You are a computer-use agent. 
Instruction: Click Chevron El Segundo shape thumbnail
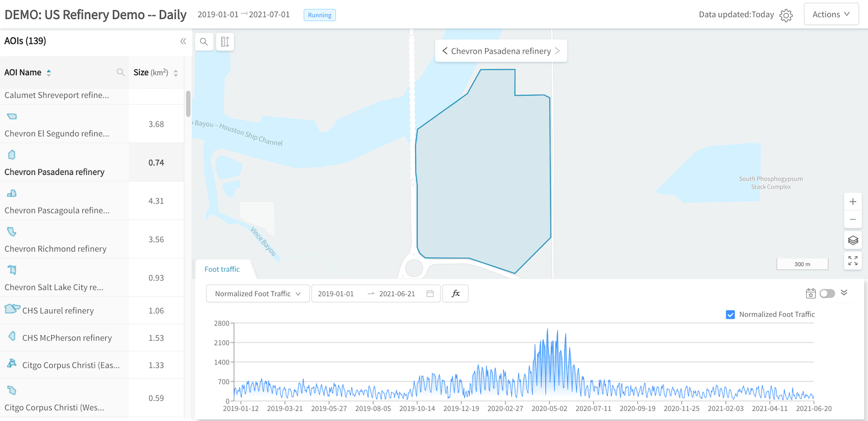pyautogui.click(x=12, y=116)
